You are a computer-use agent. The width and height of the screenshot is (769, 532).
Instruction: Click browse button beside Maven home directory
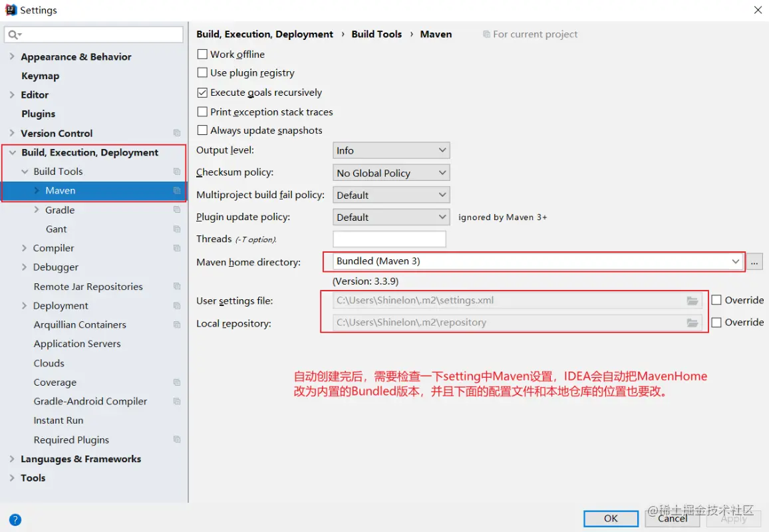tap(754, 262)
